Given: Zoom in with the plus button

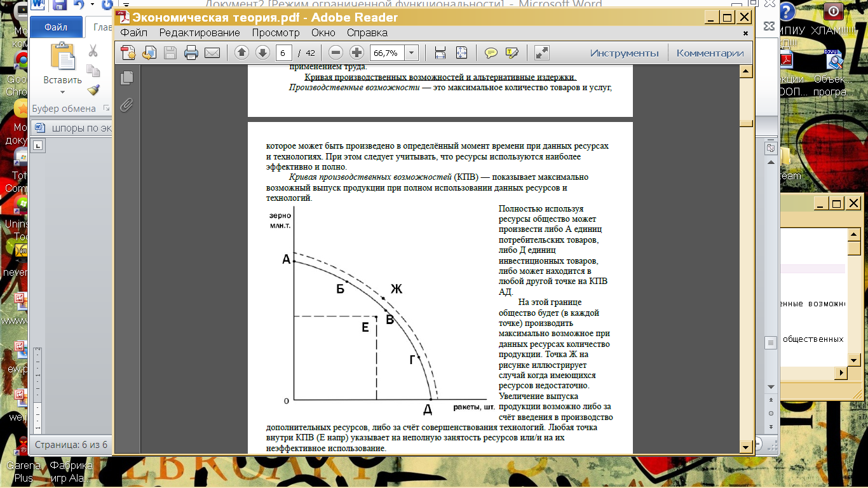Looking at the screenshot, I should click(357, 53).
